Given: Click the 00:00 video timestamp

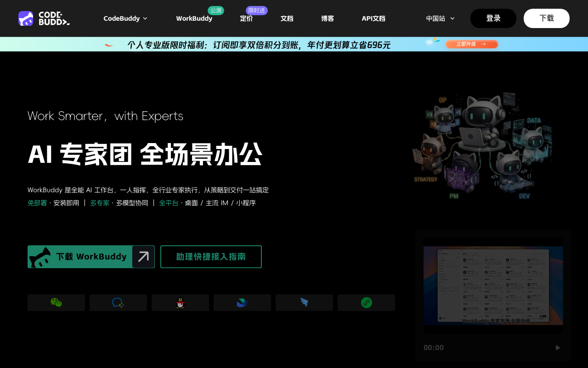Looking at the screenshot, I should (x=434, y=348).
